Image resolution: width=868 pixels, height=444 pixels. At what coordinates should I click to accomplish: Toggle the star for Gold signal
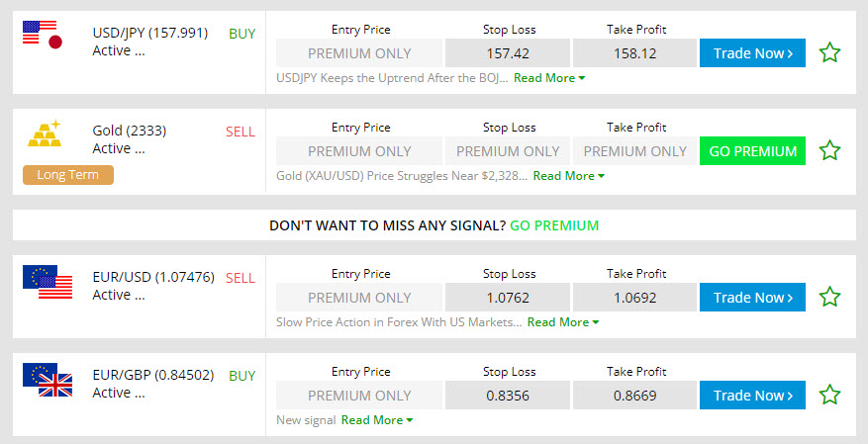[829, 151]
